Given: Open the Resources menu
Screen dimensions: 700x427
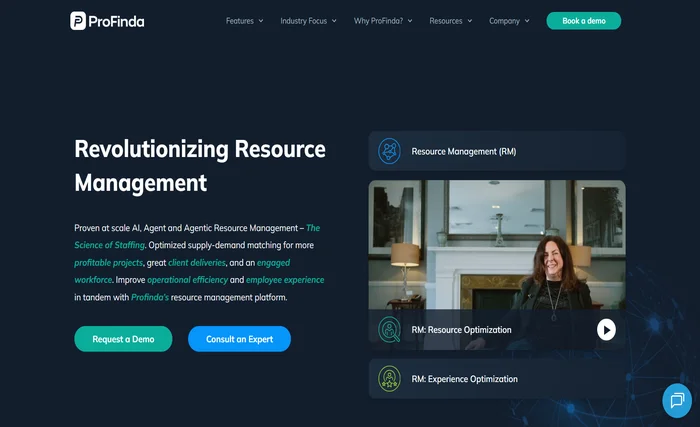Looking at the screenshot, I should (446, 21).
